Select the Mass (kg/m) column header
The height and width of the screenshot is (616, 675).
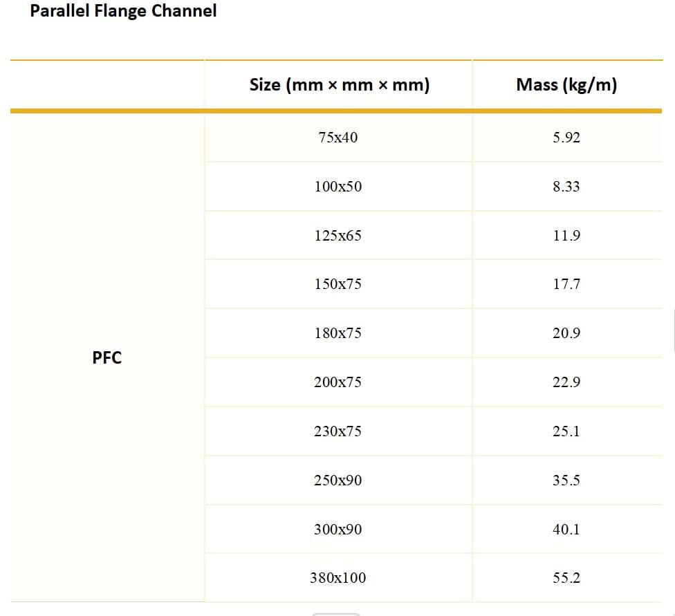click(x=566, y=85)
